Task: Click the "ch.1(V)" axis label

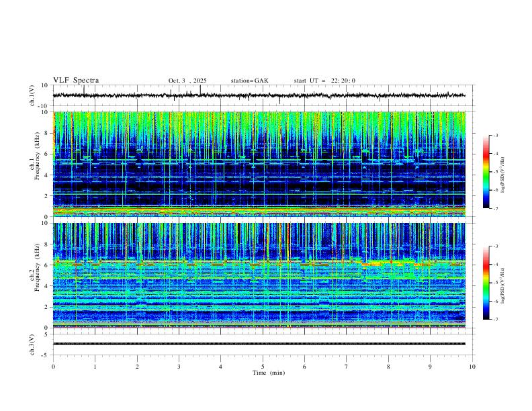Action: point(32,95)
